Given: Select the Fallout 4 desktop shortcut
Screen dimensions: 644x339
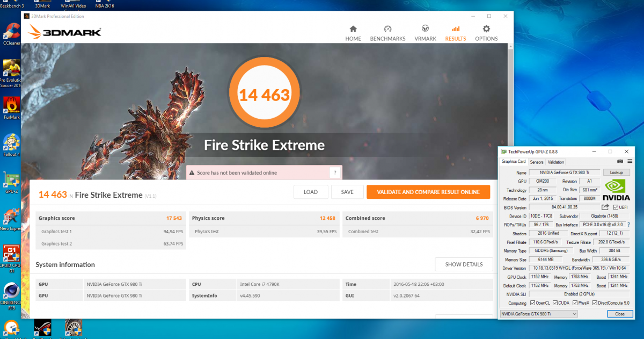Looking at the screenshot, I should pyautogui.click(x=11, y=145).
